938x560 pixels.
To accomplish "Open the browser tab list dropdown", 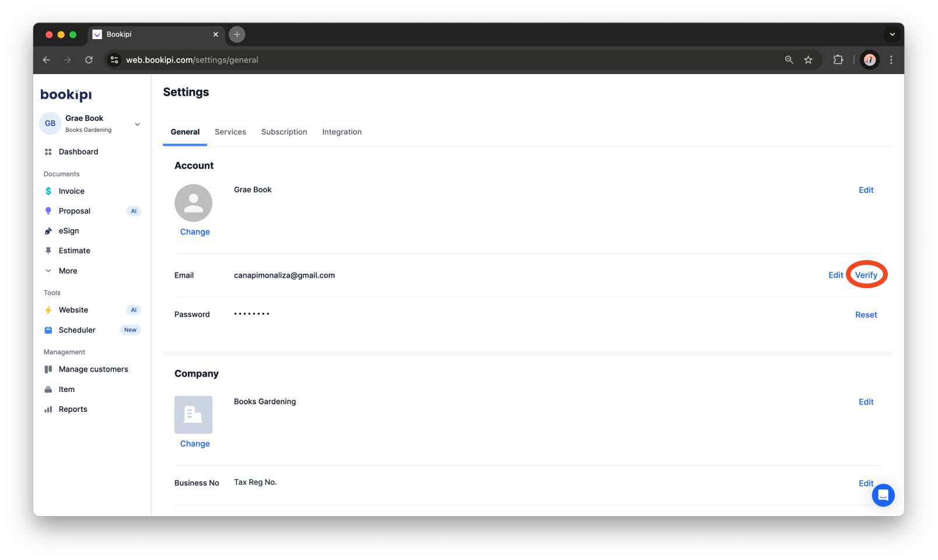I will click(x=892, y=34).
